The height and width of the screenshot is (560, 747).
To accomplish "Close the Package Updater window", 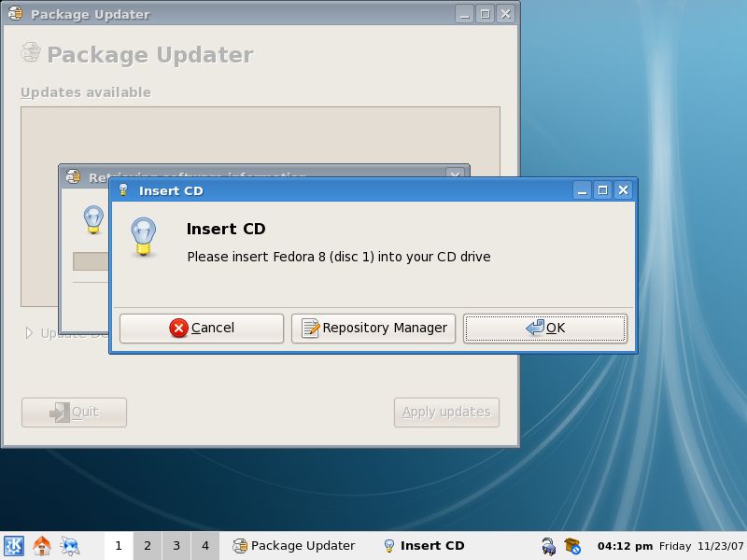I will point(505,14).
